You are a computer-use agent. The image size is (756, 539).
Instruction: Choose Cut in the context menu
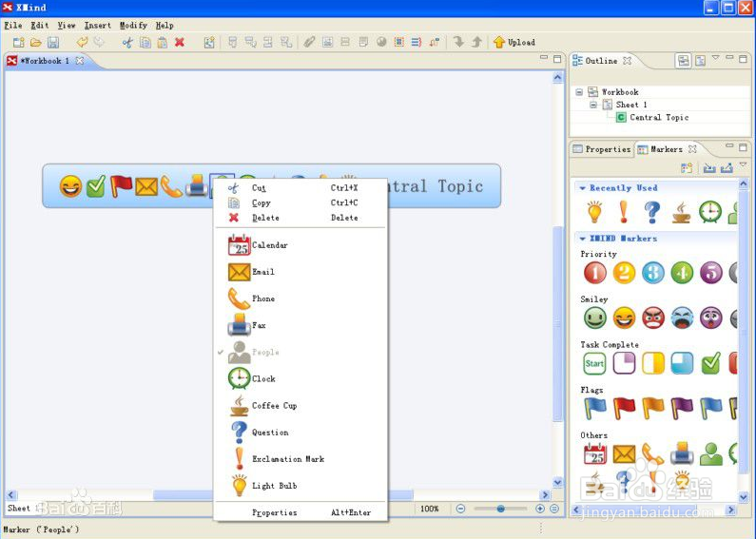tap(300, 188)
